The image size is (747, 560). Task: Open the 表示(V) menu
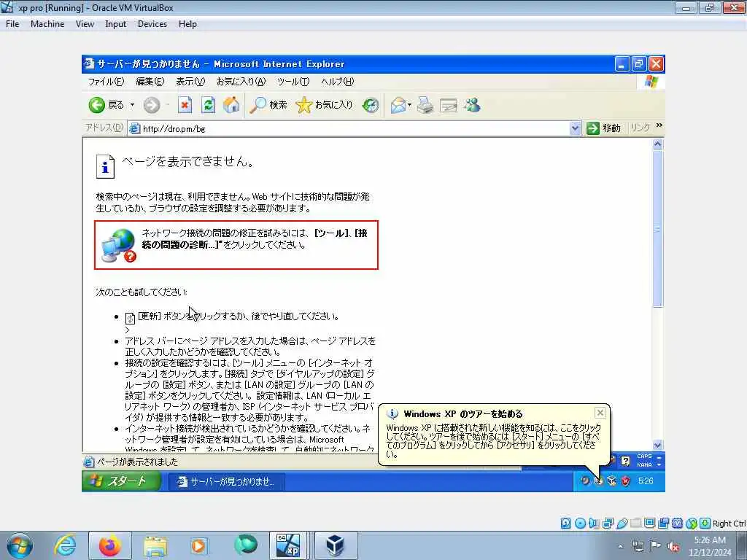pos(190,82)
